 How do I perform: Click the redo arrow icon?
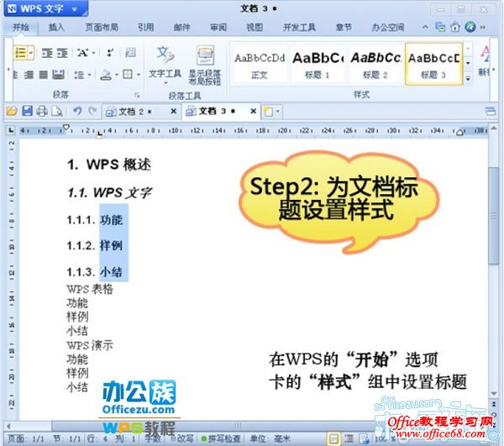pos(92,111)
